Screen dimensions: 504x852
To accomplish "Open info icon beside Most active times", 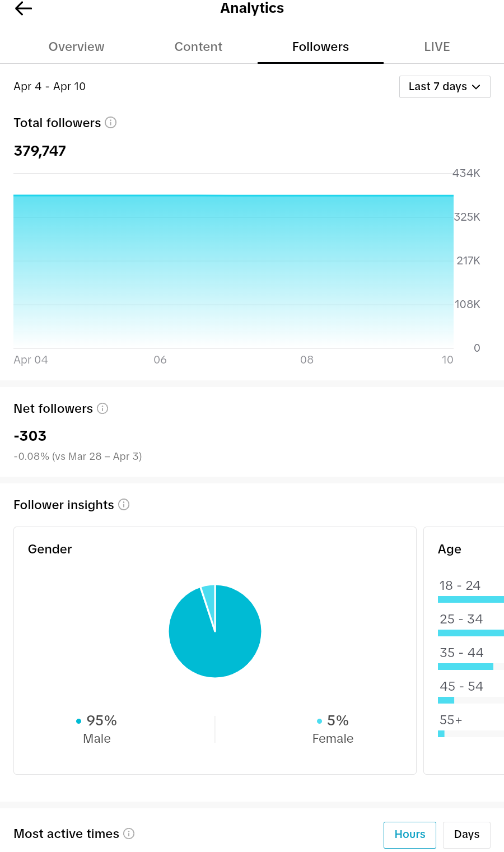I will tap(129, 834).
